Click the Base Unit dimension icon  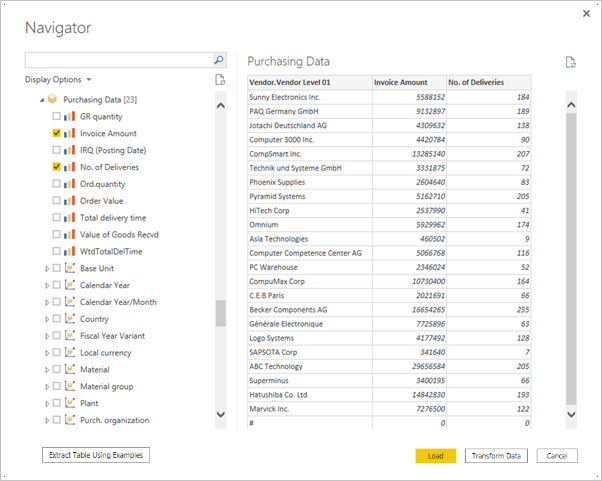[69, 268]
